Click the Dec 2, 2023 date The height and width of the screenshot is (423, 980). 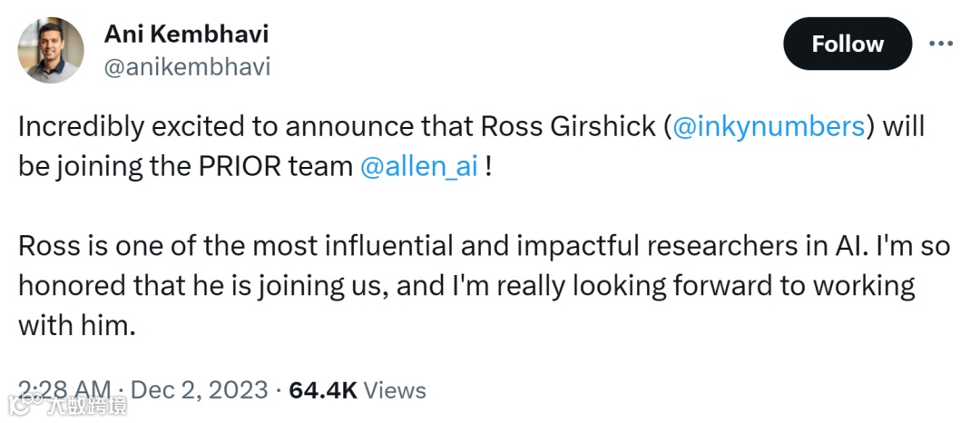[200, 390]
